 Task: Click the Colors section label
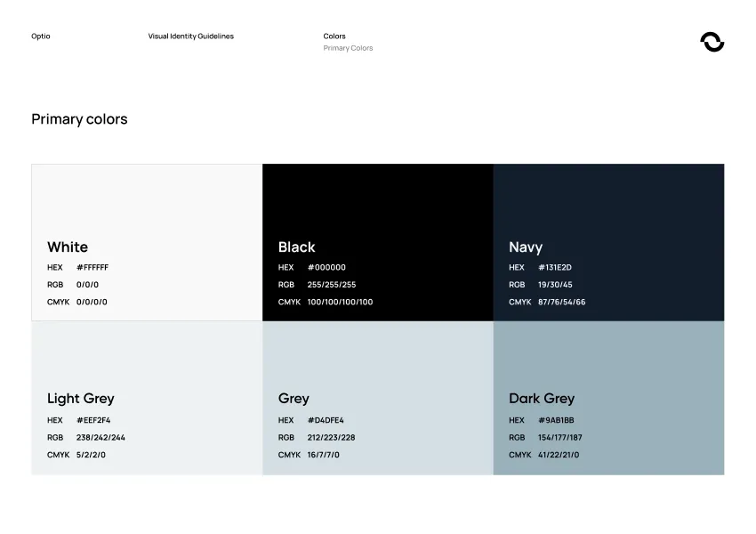click(334, 36)
